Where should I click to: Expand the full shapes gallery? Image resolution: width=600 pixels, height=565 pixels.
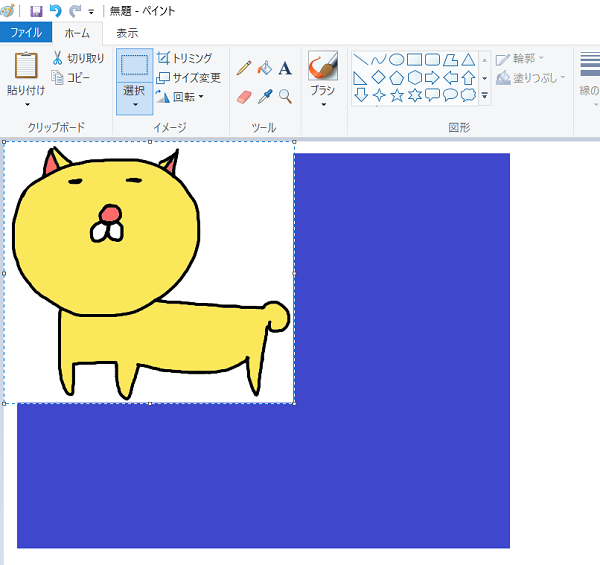[484, 96]
